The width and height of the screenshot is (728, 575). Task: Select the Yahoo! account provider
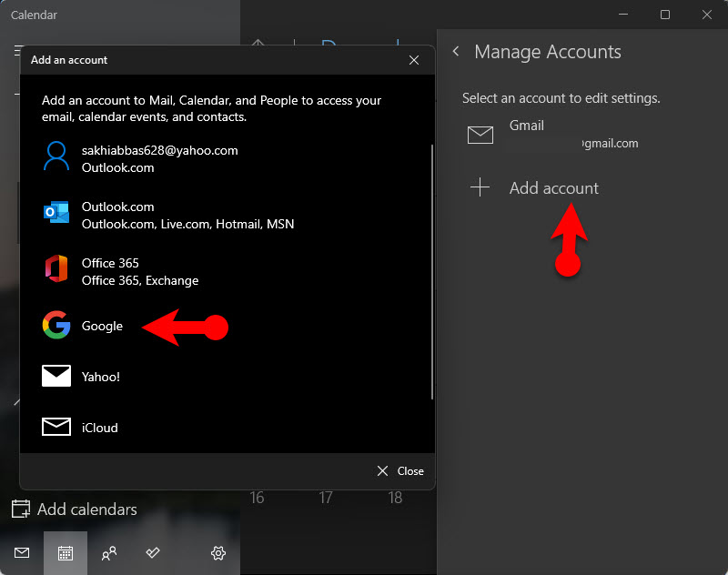click(100, 377)
